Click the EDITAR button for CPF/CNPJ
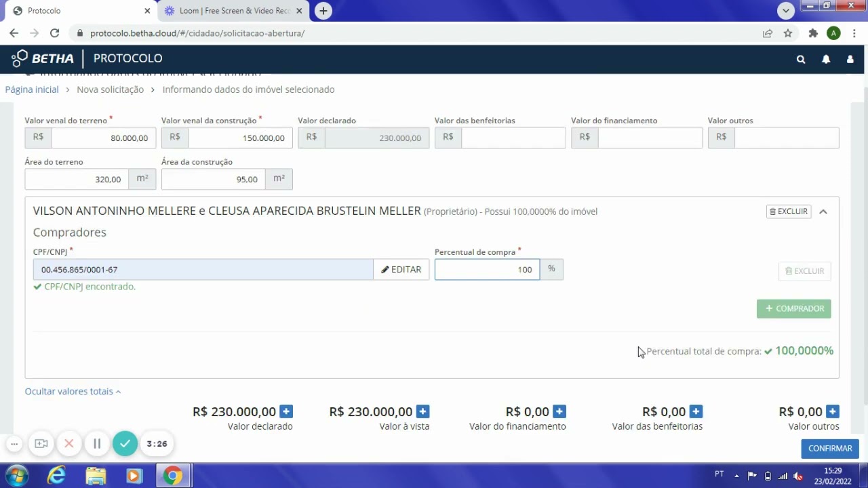The image size is (868, 488). coord(401,270)
